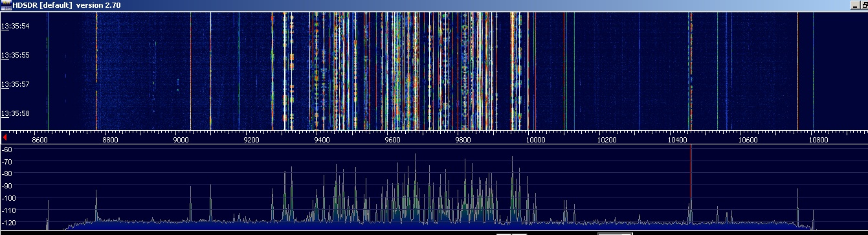
Task: Click the HDSDR version 2.70 title text
Action: [x=67, y=5]
